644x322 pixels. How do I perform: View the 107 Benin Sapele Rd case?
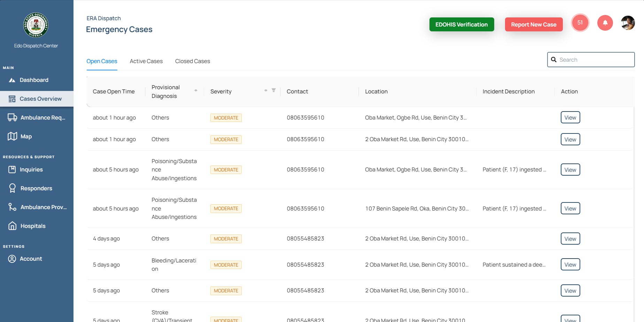[x=570, y=208]
